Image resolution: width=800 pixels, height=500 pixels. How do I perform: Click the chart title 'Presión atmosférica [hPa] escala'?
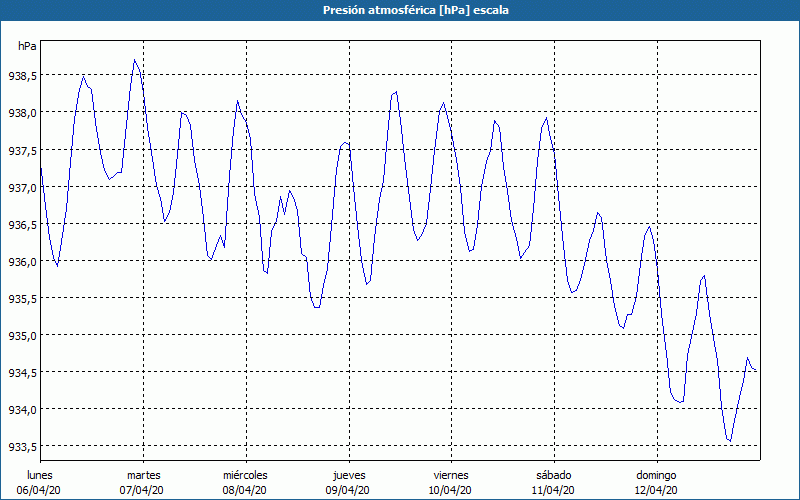click(x=416, y=10)
